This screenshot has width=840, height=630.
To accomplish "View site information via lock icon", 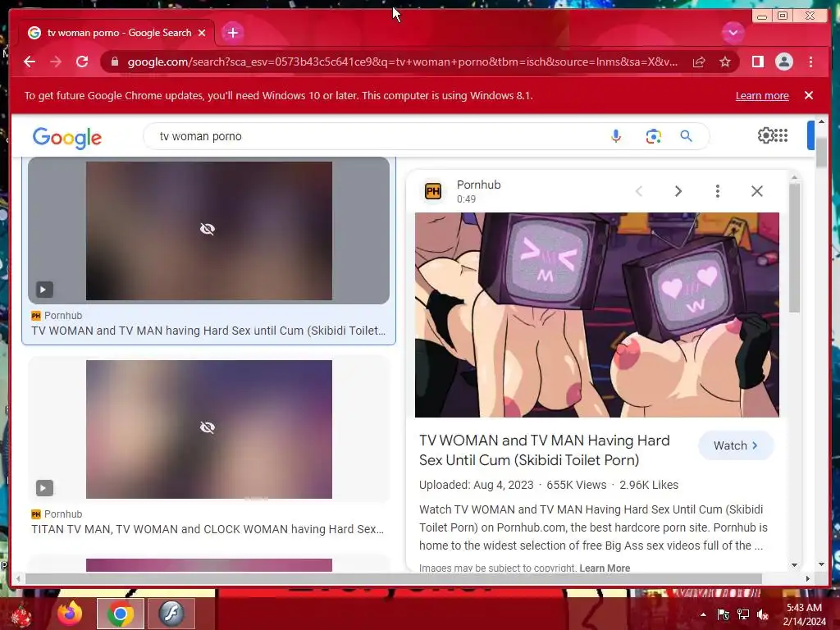I will (x=114, y=62).
